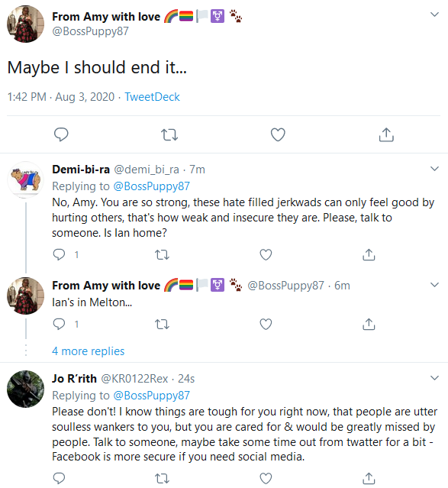Open options chevron on Demi-bi-ra's reply
448x488 pixels.
pyautogui.click(x=434, y=169)
